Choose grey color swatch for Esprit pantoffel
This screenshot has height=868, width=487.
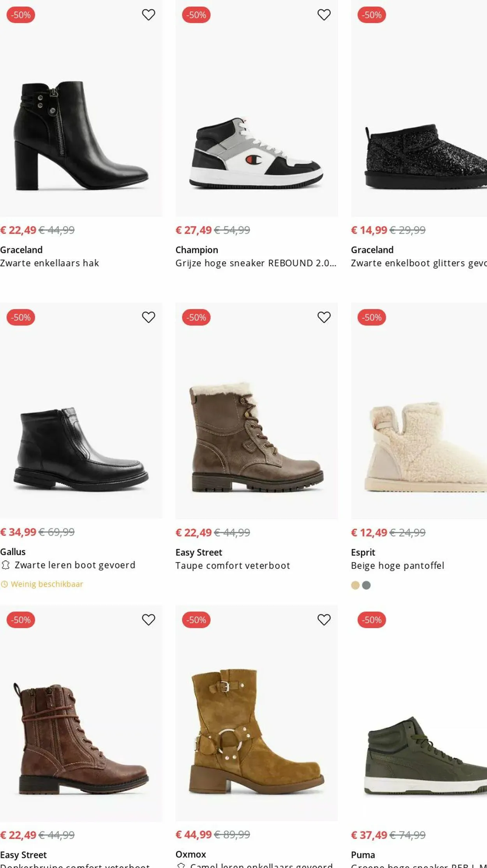click(366, 585)
